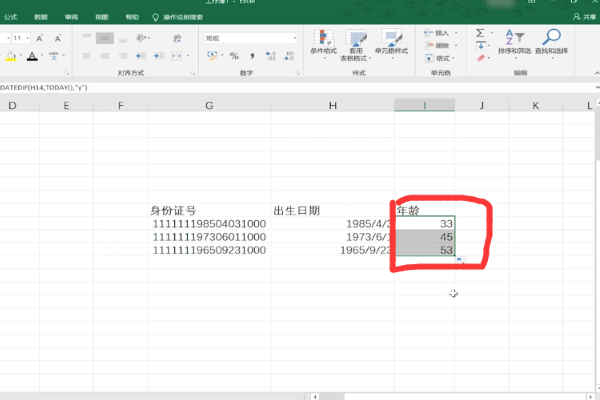
Task: Click the Auto Fill Options icon below the 53 cell
Action: point(461,261)
